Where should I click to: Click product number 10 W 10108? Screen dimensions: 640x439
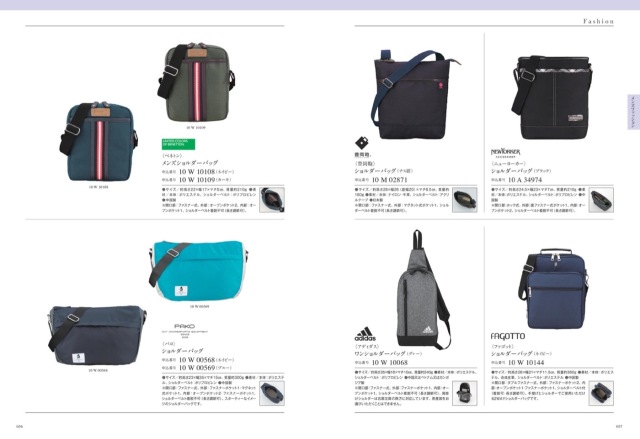click(197, 172)
